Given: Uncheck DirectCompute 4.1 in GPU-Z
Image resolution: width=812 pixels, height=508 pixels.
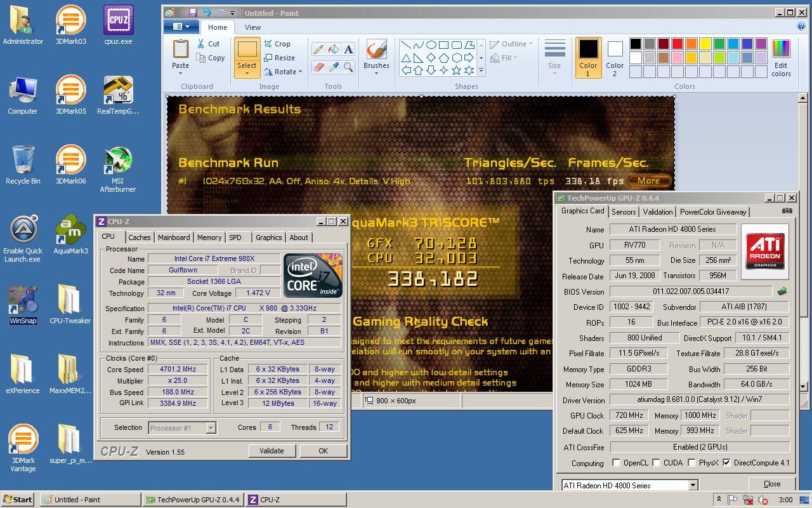Looking at the screenshot, I should pos(726,463).
